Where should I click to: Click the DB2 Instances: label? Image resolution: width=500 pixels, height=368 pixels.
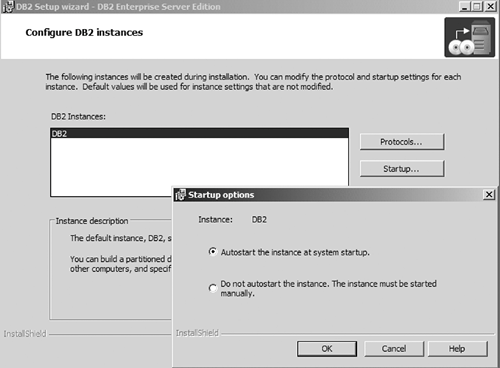coord(78,117)
